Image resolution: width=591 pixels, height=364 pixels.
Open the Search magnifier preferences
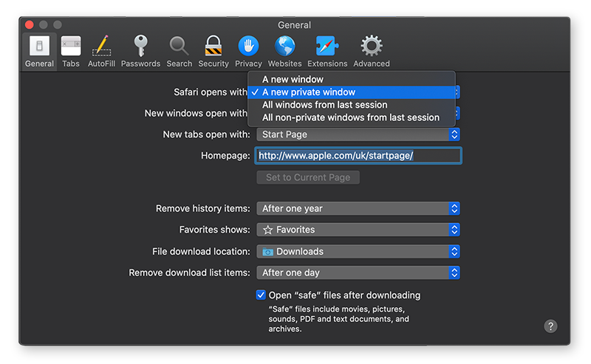pyautogui.click(x=179, y=52)
